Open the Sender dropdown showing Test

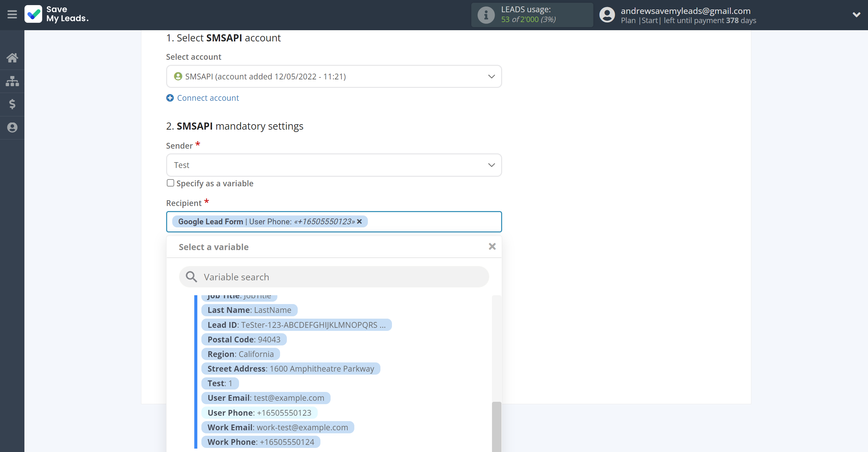[x=334, y=165]
